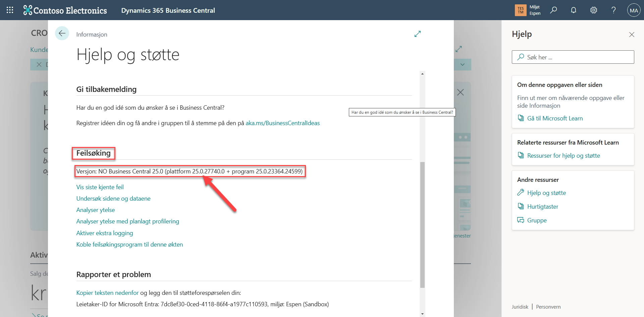Viewport: 644px width, 317px height.
Task: Open Gå til Microsoft Learn link
Action: pos(555,118)
